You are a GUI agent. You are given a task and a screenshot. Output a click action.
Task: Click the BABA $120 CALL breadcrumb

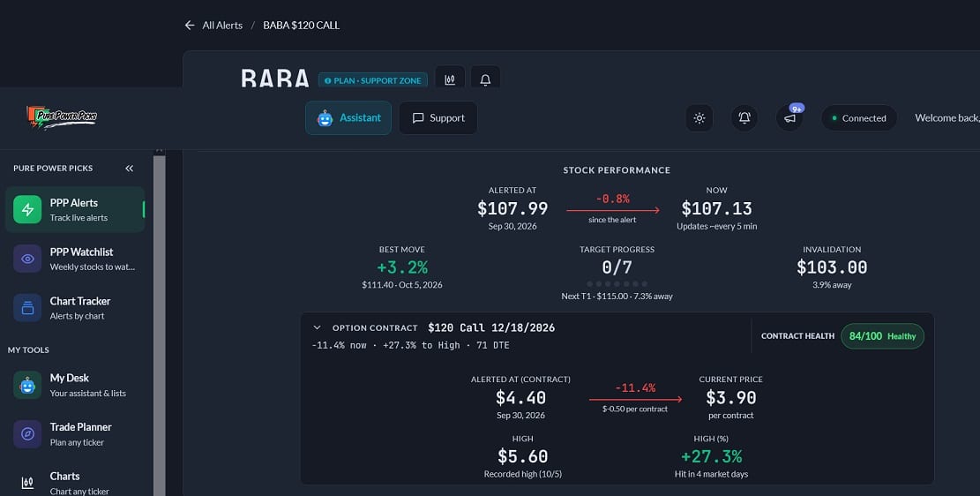point(302,25)
